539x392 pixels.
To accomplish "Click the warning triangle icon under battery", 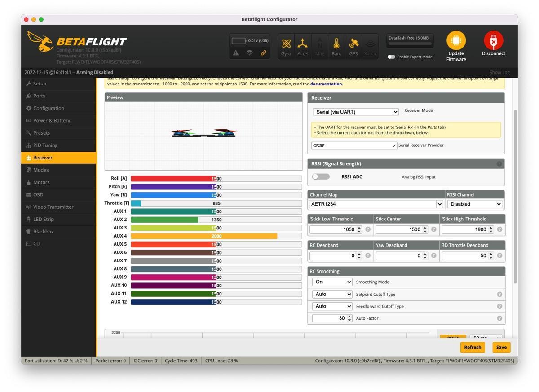I will [236, 53].
